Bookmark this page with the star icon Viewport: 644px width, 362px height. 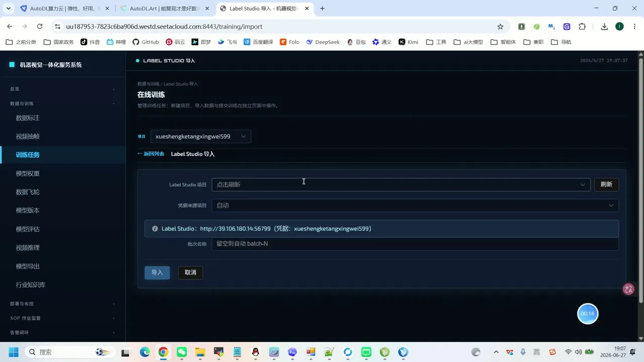(x=500, y=26)
